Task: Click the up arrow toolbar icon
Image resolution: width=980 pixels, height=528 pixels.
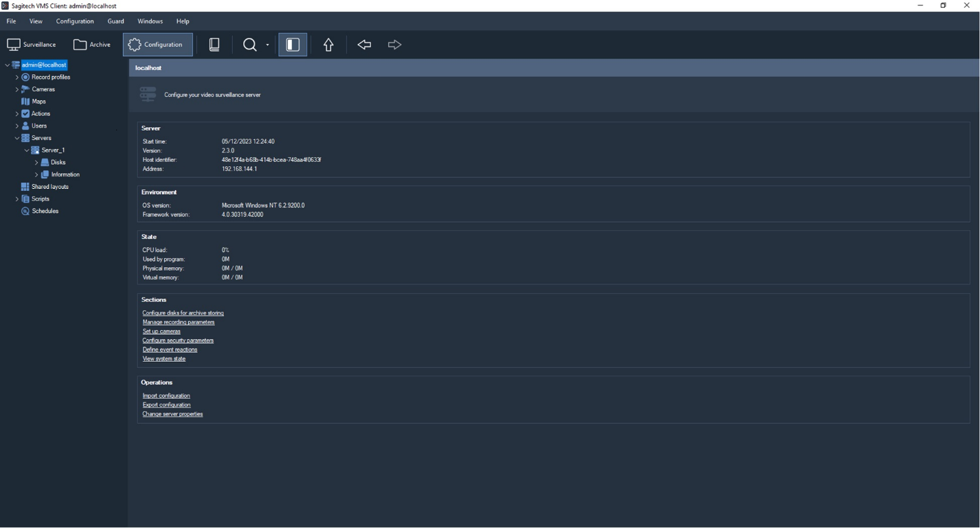Action: point(328,45)
